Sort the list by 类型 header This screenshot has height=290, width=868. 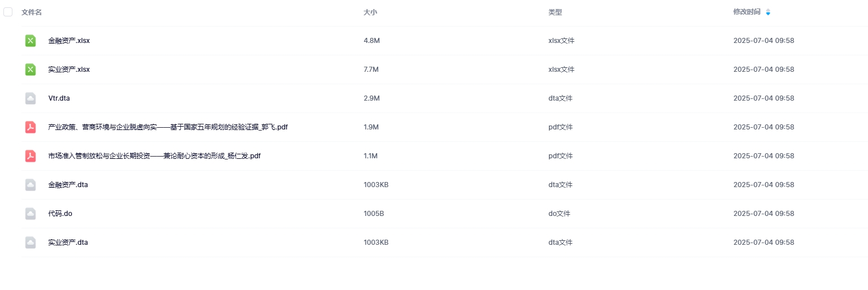[555, 12]
